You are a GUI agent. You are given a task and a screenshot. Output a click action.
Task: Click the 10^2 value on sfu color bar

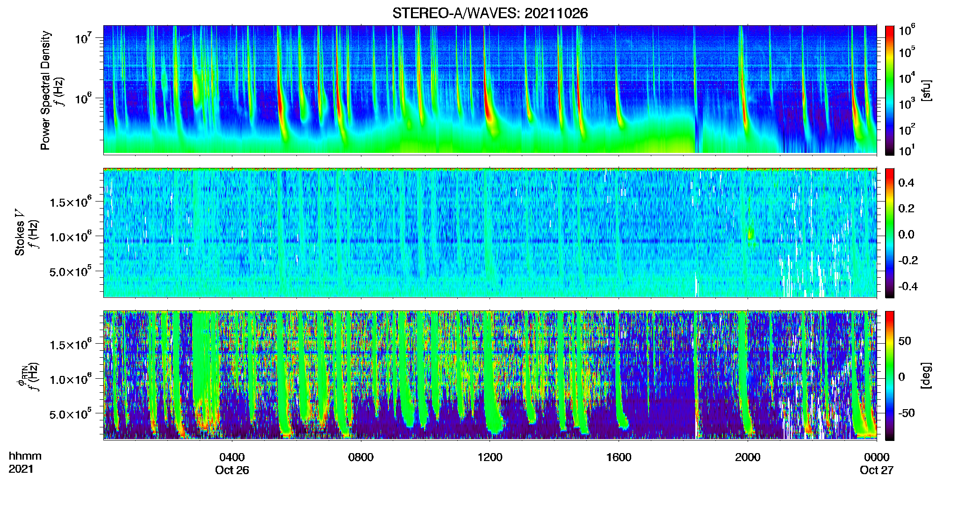tap(907, 130)
